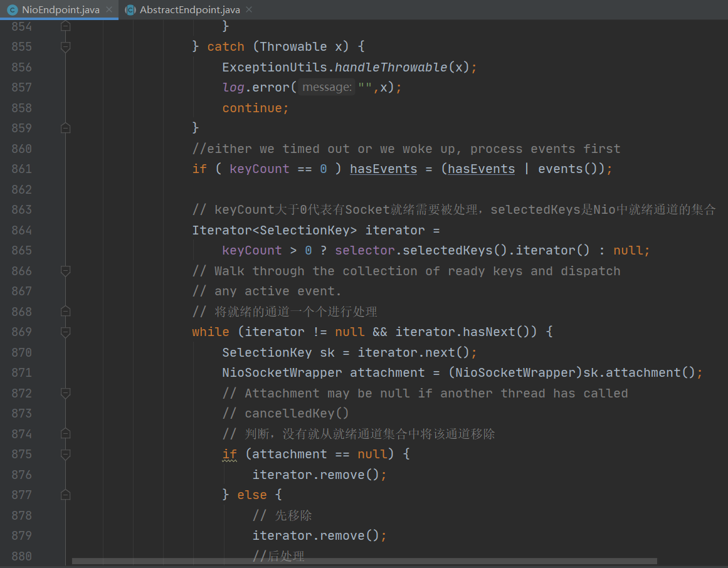Click the NioEndpoint.java class file icon
The height and width of the screenshot is (568, 728).
13,10
